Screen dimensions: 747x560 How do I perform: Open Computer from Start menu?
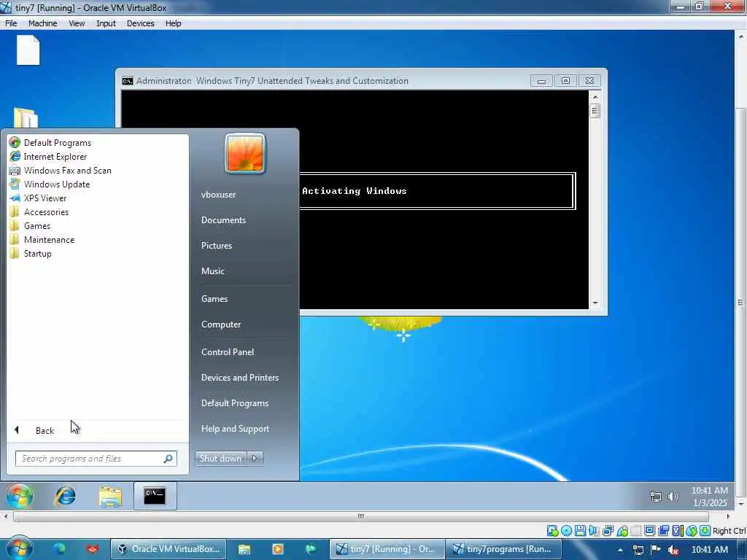point(220,324)
